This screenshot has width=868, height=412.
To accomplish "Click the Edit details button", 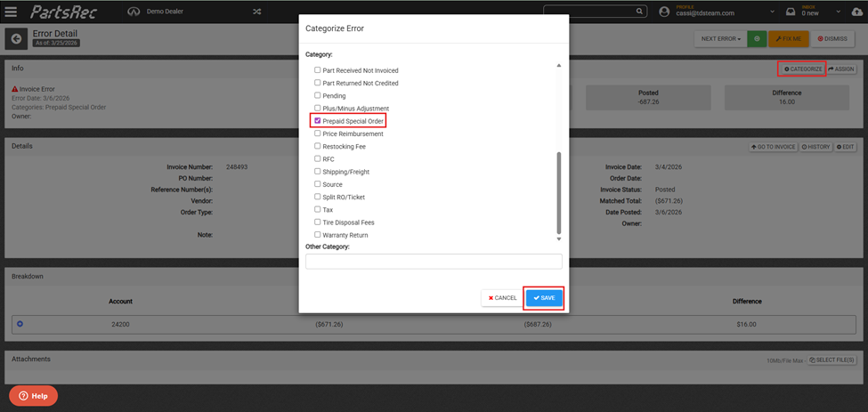I will [x=846, y=147].
